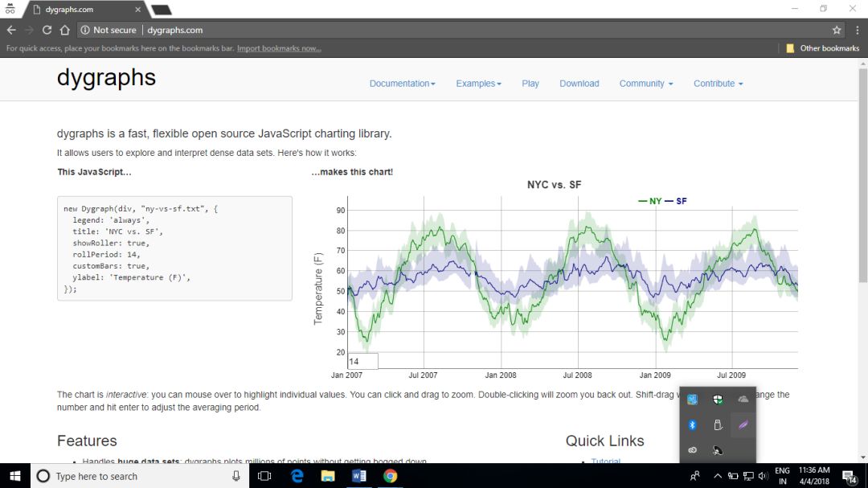Expand the Examples dropdown menu

[478, 84]
